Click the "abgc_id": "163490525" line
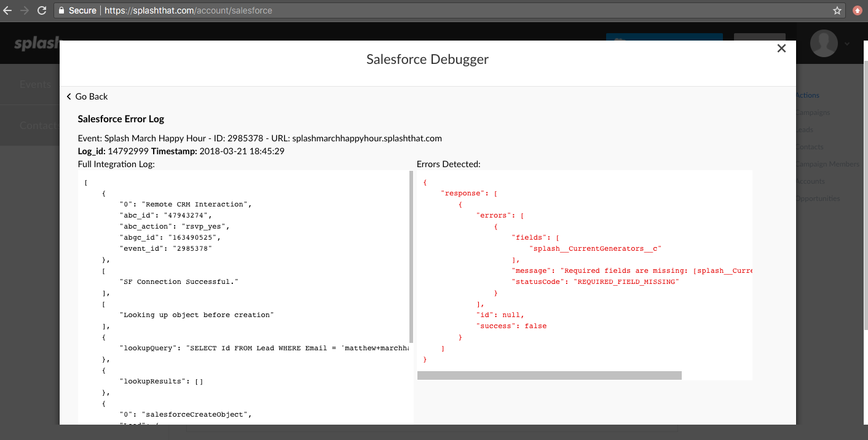 point(170,237)
